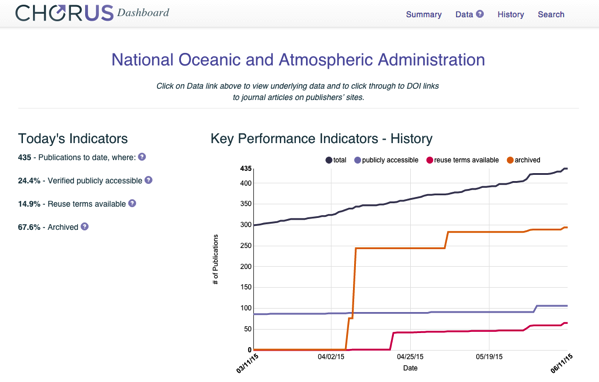599x382 pixels.
Task: Toggle the total series legend dot
Action: point(329,160)
